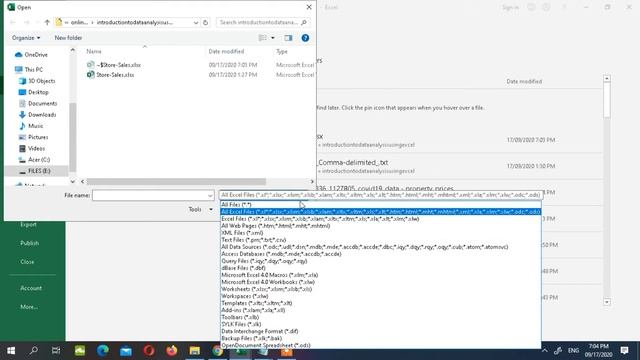Choose Access Databases filter option
This screenshot has height=360, width=640.
[381, 254]
